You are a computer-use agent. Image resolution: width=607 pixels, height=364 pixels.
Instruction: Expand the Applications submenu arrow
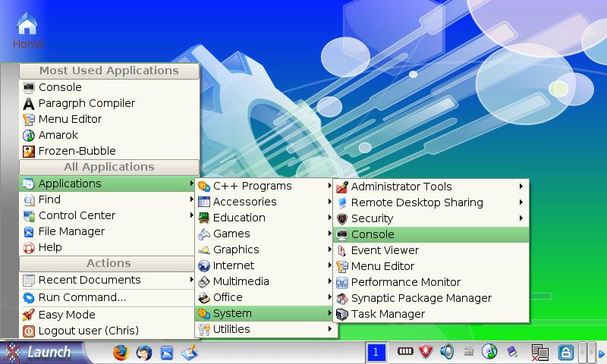click(191, 184)
